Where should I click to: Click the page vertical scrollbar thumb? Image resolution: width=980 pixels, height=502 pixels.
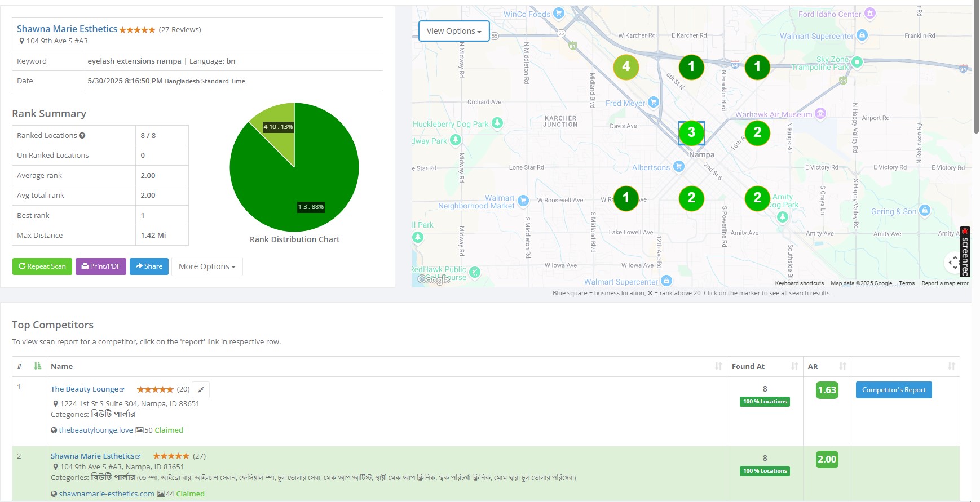(976, 68)
